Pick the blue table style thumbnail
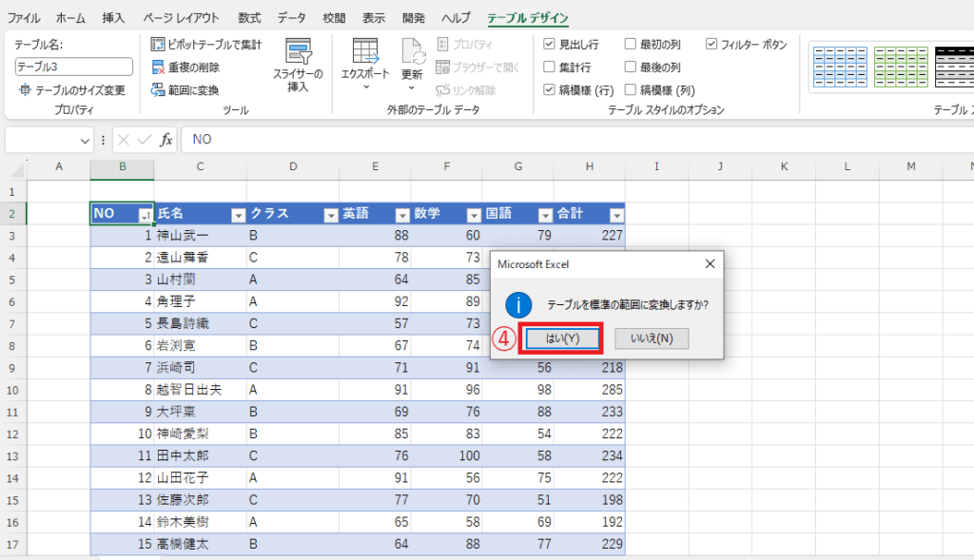Viewport: 974px width, 560px height. click(840, 67)
